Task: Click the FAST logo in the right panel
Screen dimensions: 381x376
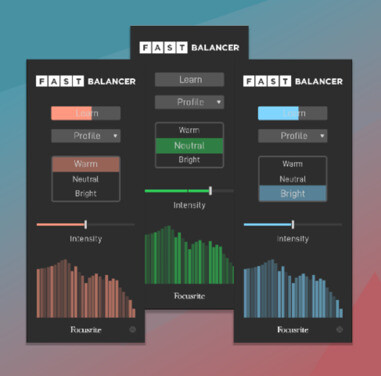Action: [267, 81]
